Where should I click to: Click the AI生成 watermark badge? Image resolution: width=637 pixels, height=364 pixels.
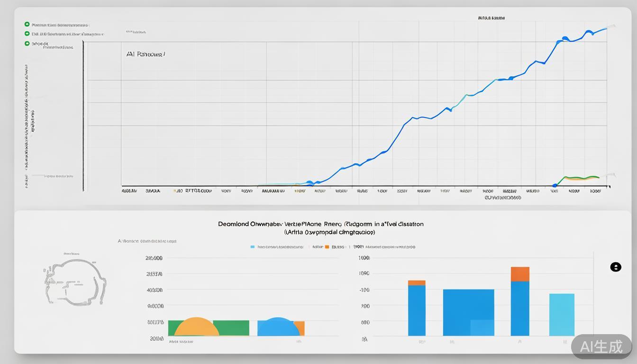pyautogui.click(x=601, y=346)
